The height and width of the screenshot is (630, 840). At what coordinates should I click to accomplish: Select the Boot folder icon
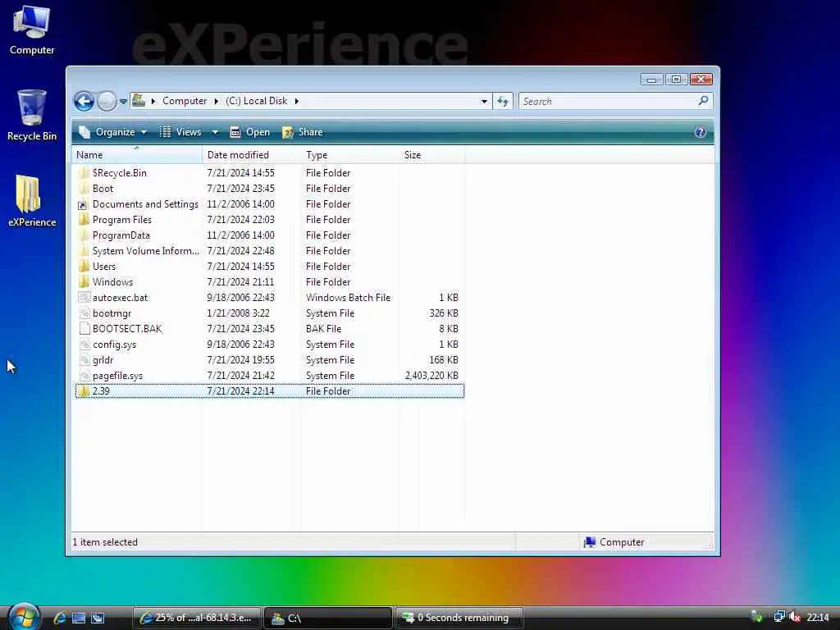(x=84, y=189)
